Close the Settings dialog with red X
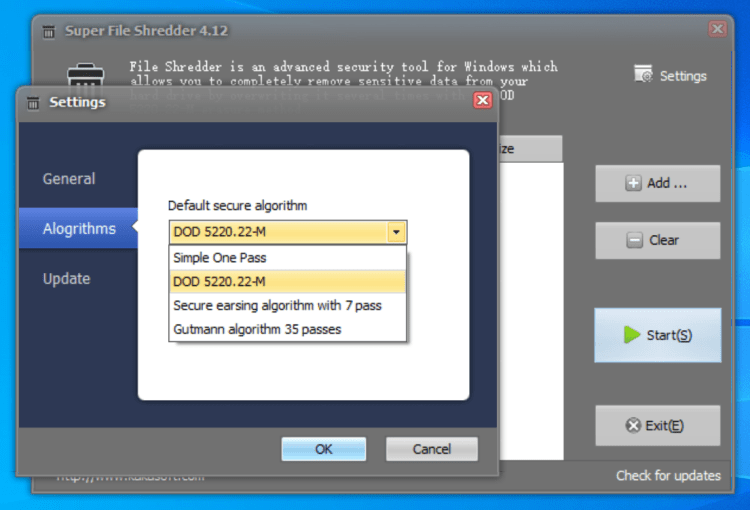The height and width of the screenshot is (510, 750). 483,100
